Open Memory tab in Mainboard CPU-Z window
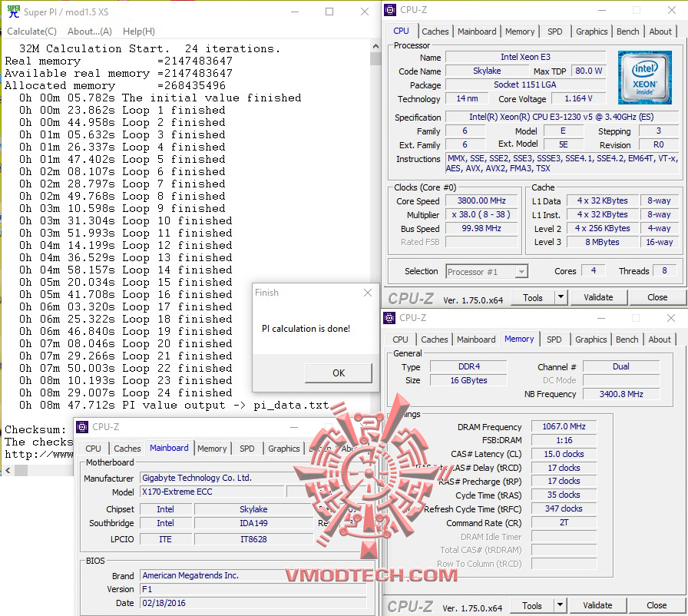 (x=211, y=449)
